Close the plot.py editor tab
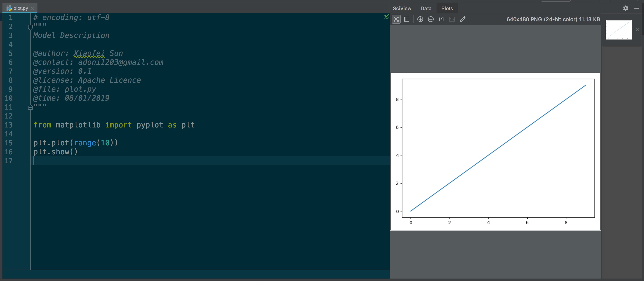 pyautogui.click(x=32, y=8)
